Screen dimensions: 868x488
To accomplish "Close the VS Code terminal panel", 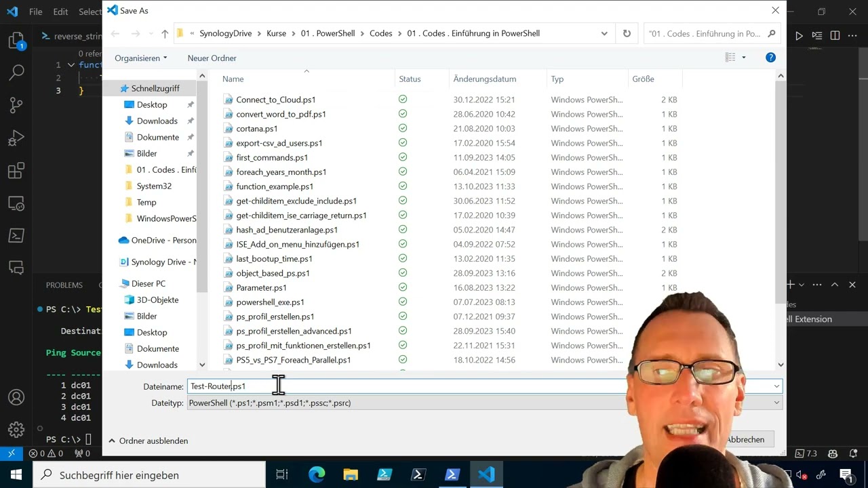I will [x=852, y=285].
